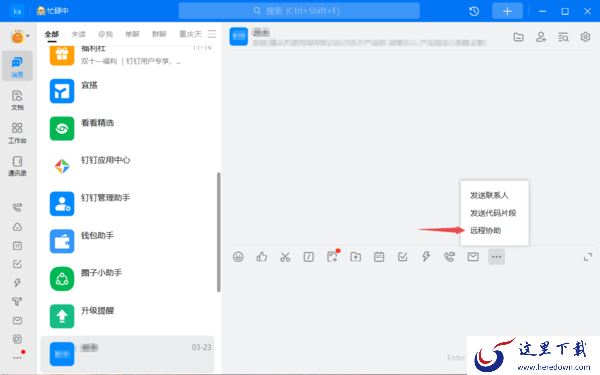The image size is (600, 375).
Task: Open the sticker icon with red dot
Action: tap(333, 256)
